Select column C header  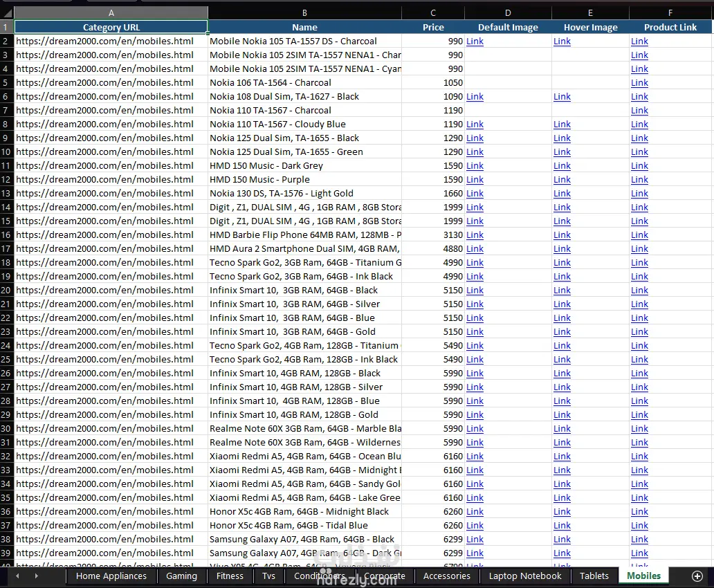coord(433,12)
